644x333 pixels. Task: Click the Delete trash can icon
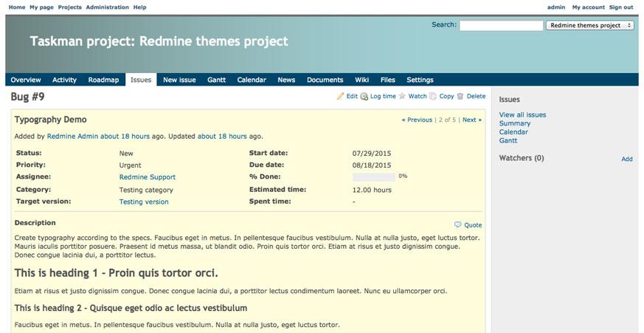point(460,96)
